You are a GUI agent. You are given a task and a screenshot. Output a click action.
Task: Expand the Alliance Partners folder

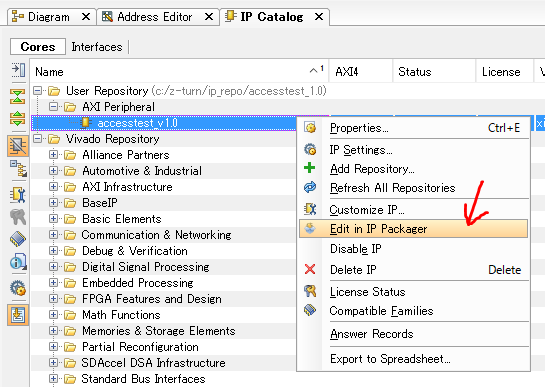coord(53,154)
